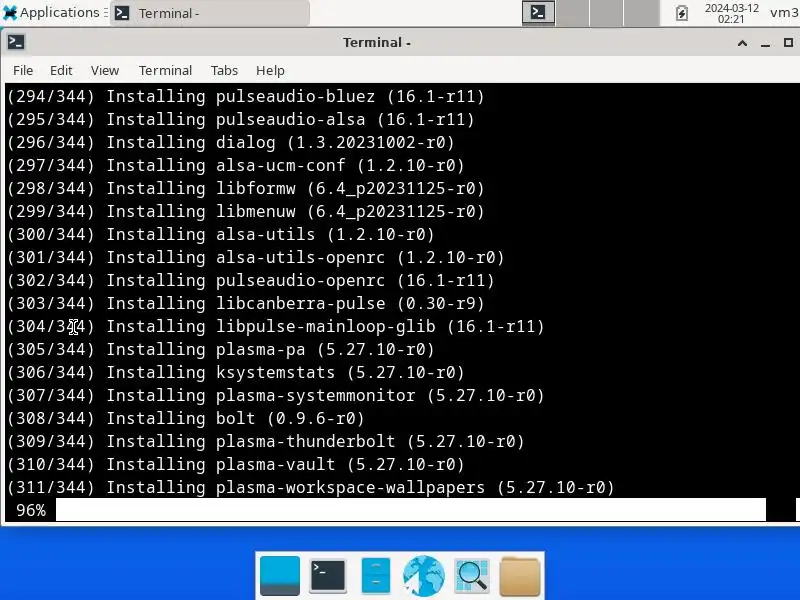
Task: Click line installing libformw
Action: (x=245, y=188)
